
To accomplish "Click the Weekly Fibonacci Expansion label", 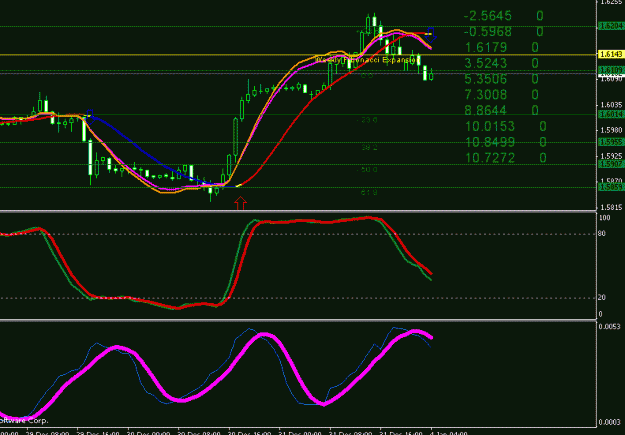I will point(366,60).
